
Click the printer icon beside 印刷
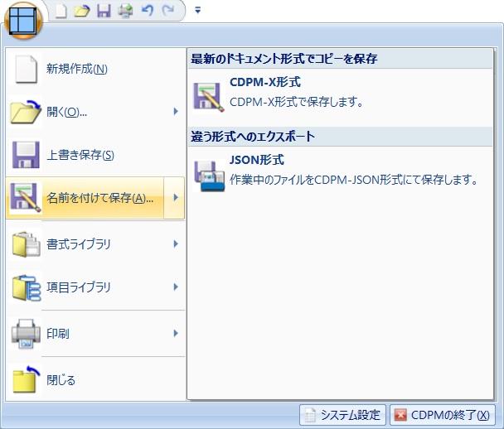click(x=26, y=334)
